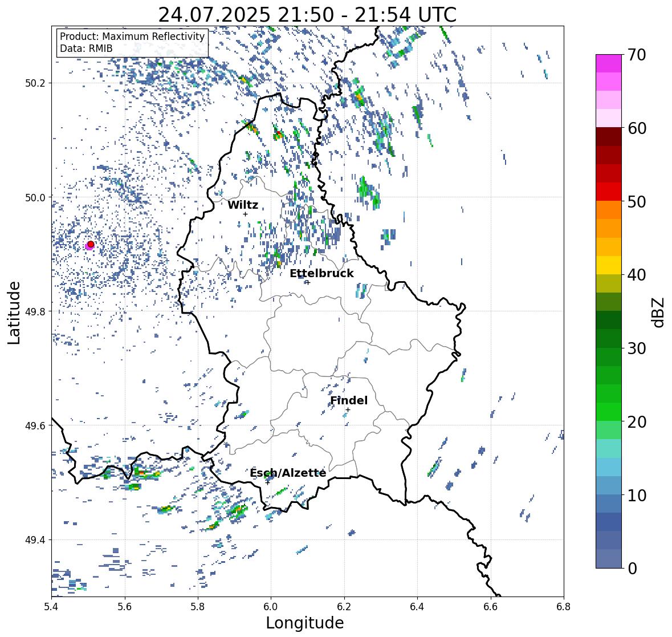Click the 60 value on the colorbar
Image resolution: width=672 pixels, height=637 pixels.
click(637, 128)
